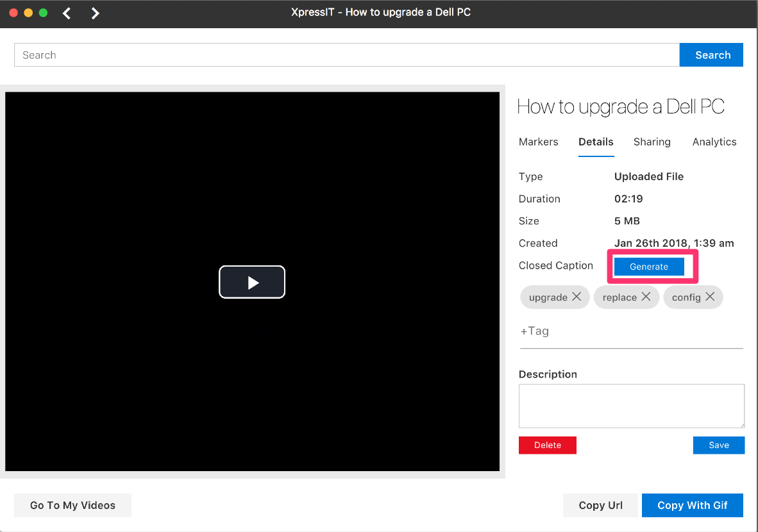Maximize the window with green button
The image size is (758, 532).
click(44, 13)
